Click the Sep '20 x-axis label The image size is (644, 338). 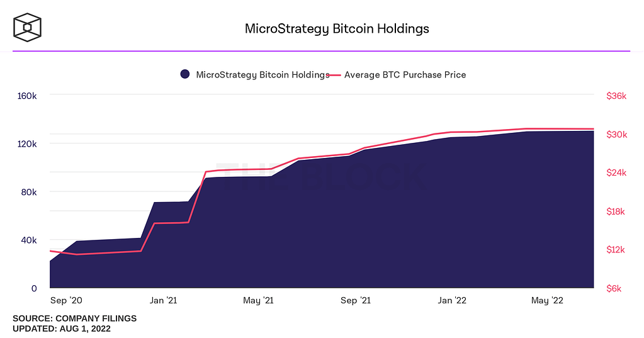tap(66, 301)
